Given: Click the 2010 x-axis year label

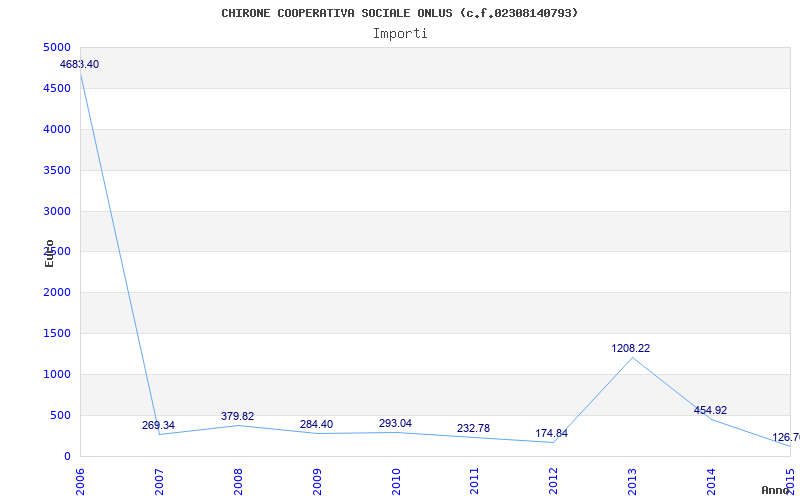Looking at the screenshot, I should pyautogui.click(x=395, y=481).
